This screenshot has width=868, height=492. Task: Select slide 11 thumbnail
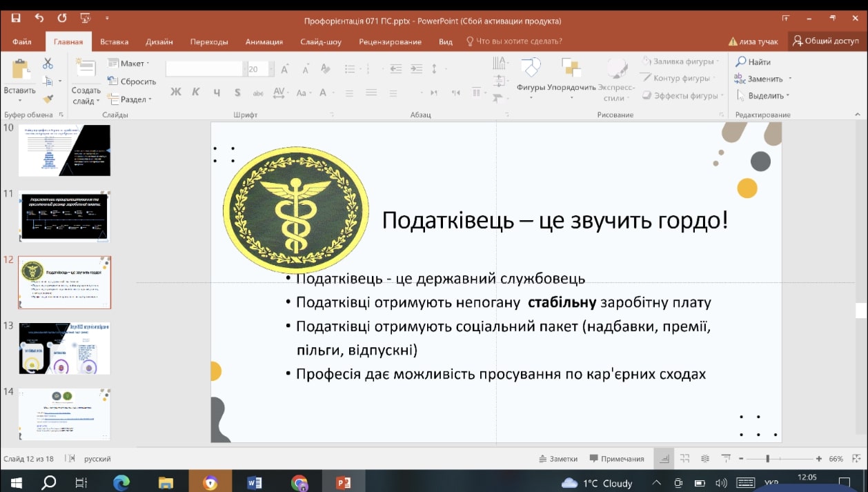[64, 217]
